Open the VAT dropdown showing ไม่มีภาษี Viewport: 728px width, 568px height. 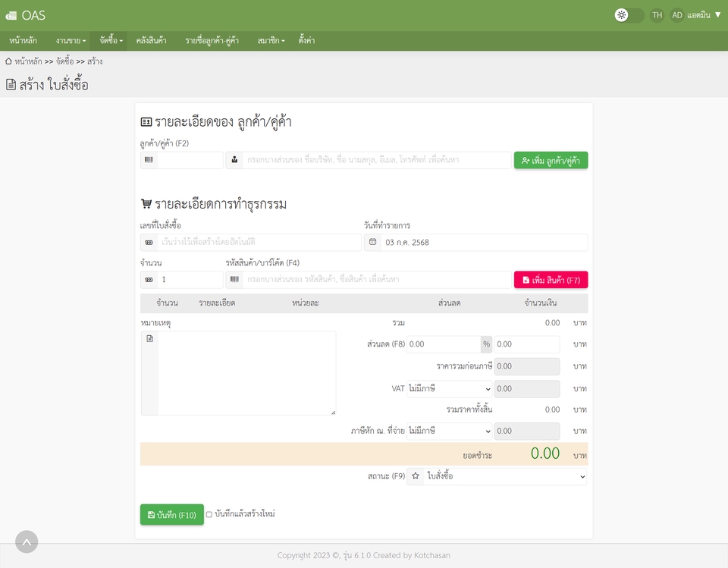coord(449,388)
